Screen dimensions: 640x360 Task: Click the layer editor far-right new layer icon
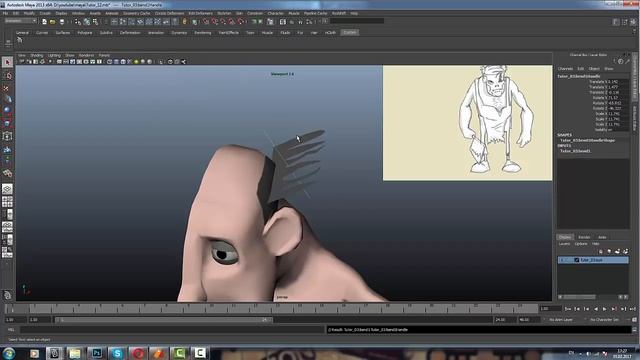625,251
